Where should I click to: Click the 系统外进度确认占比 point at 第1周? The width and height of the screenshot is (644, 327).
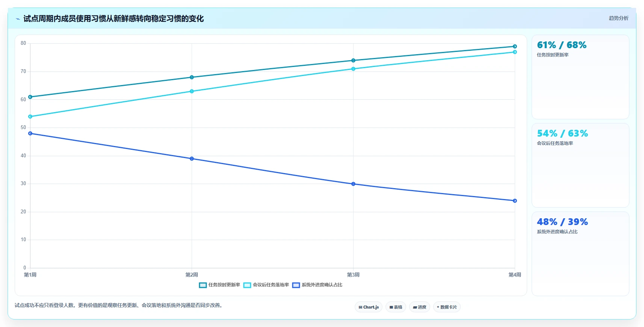(x=30, y=134)
